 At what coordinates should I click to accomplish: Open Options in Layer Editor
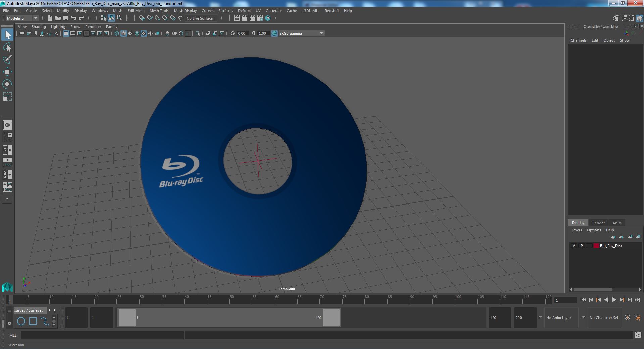click(x=594, y=230)
